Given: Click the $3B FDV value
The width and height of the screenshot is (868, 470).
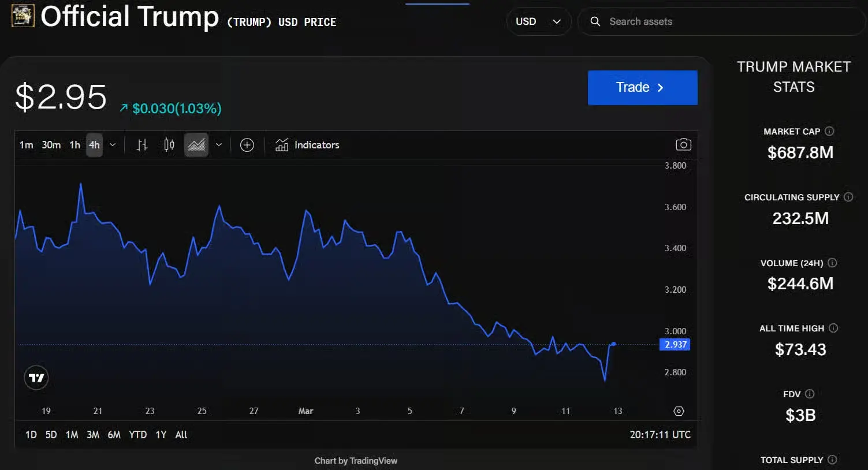Looking at the screenshot, I should tap(800, 415).
